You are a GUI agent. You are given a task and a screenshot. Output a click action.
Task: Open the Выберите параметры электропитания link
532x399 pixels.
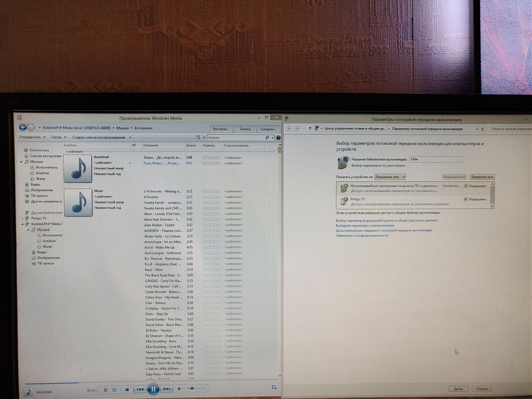pyautogui.click(x=365, y=226)
